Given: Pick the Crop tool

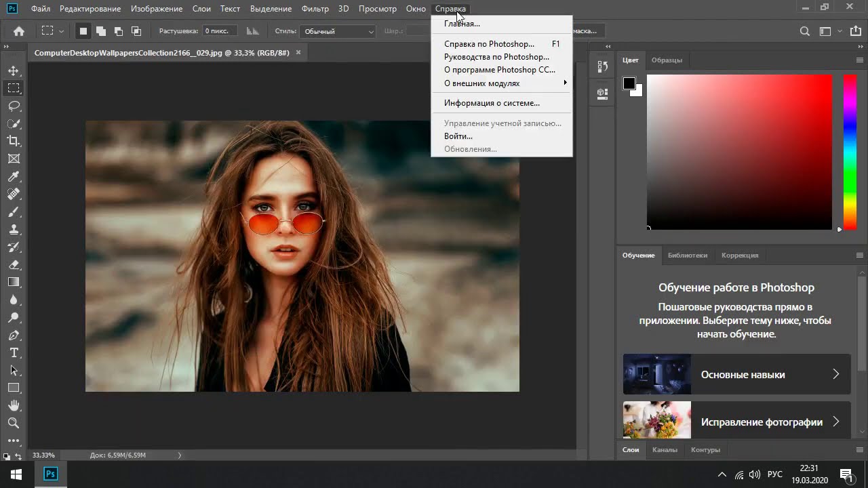Looking at the screenshot, I should [14, 141].
